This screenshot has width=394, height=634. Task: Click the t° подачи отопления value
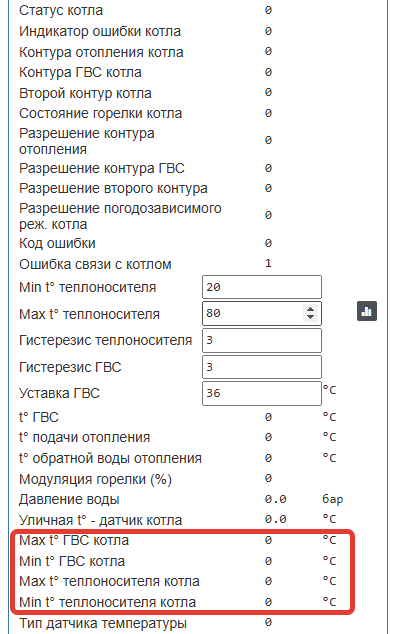[268, 437]
